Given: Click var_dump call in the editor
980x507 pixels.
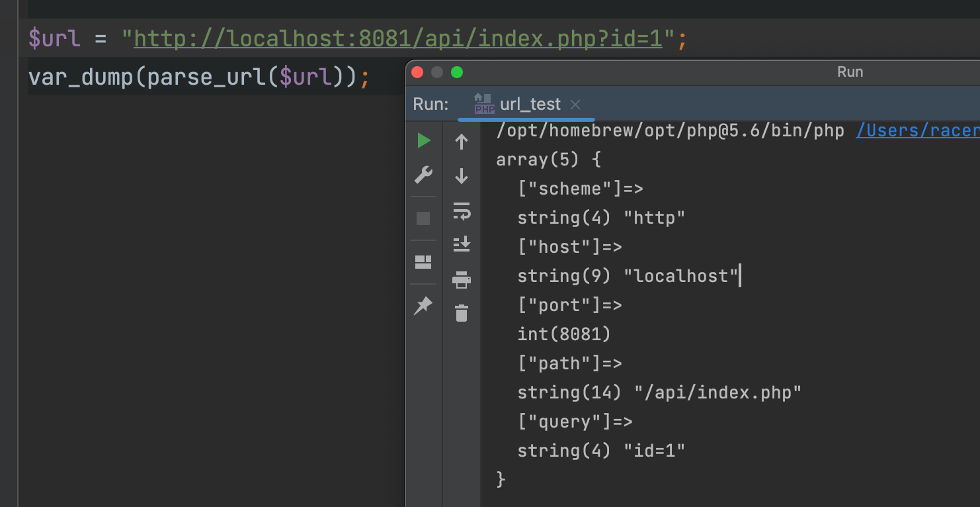Looking at the screenshot, I should (81, 77).
